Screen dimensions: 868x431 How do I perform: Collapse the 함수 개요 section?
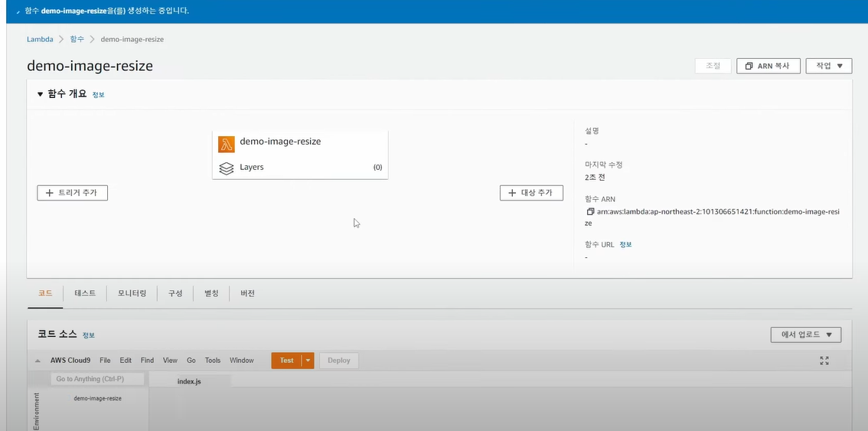(x=40, y=94)
